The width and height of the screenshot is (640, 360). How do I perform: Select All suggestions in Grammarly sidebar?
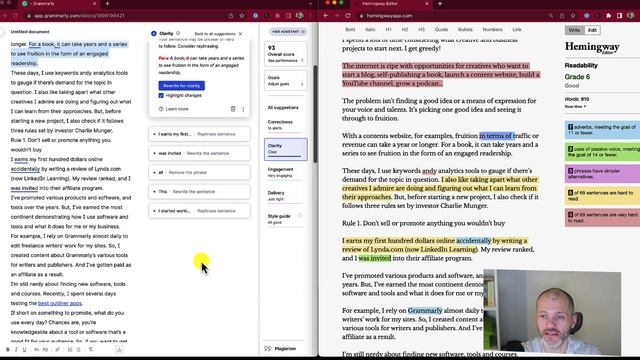coord(283,108)
